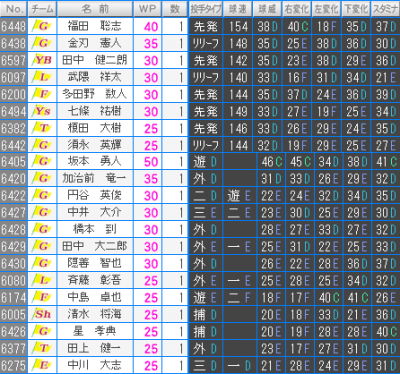Click the スタミナ column header
The height and width of the screenshot is (374, 400).
coord(386,9)
